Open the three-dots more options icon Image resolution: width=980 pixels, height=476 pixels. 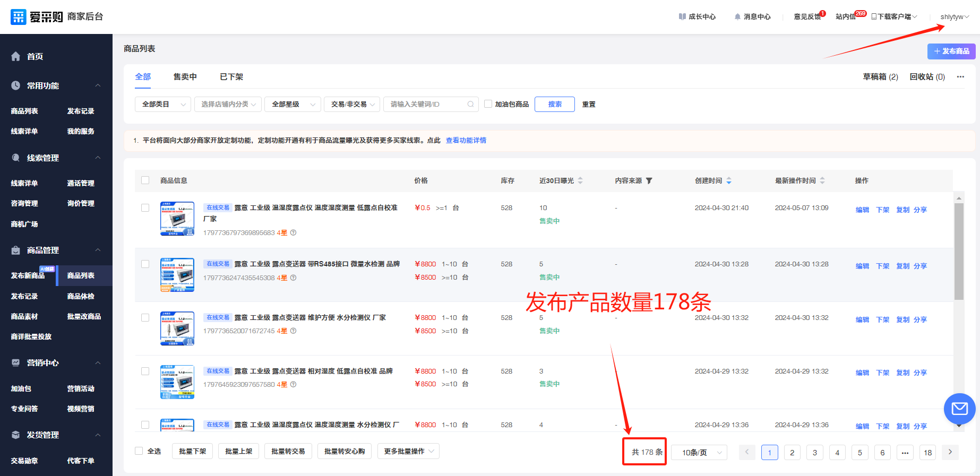tap(960, 77)
